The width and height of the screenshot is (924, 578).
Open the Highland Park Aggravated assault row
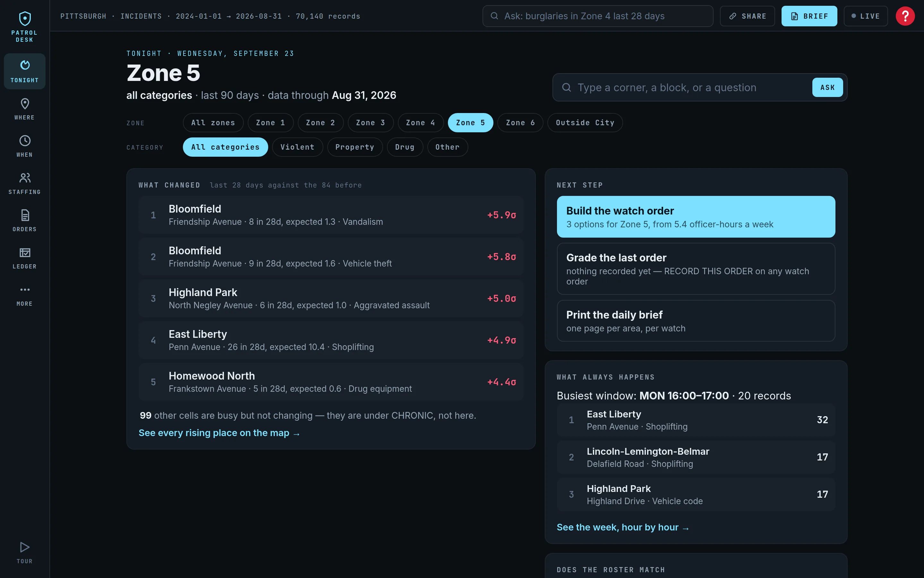331,298
